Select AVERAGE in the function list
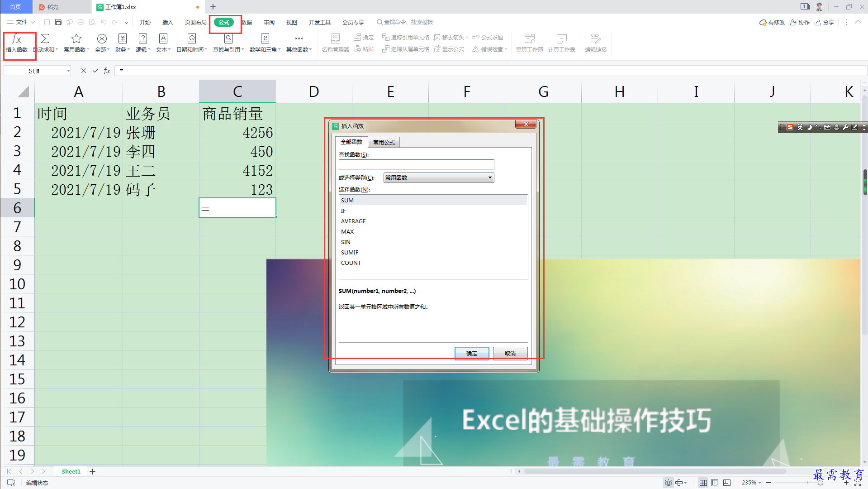This screenshot has height=489, width=868. coord(433,221)
